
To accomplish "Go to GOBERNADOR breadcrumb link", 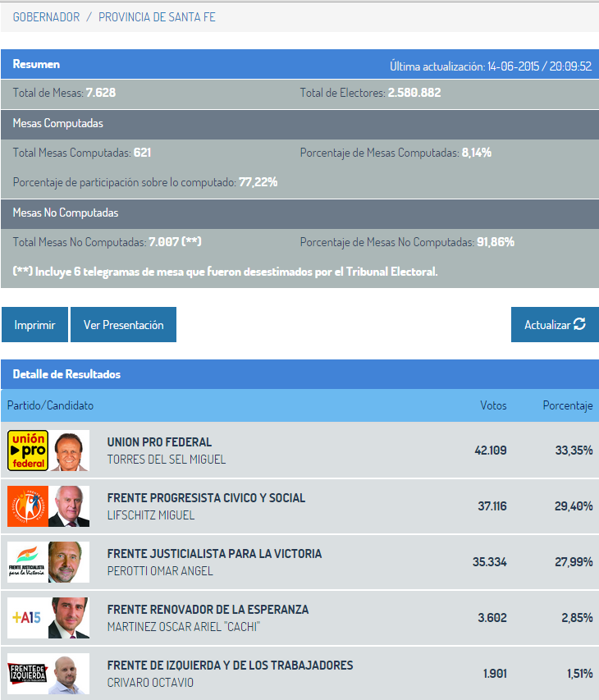I will tap(47, 17).
